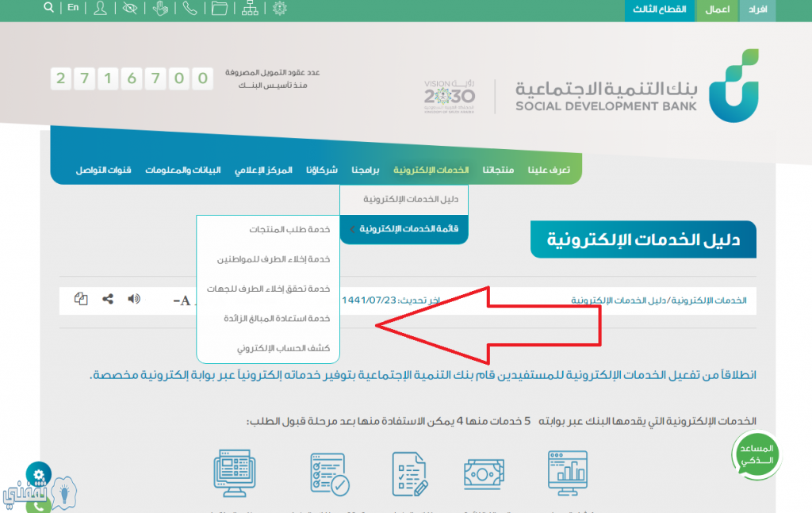Open the المركز الإعلامي menu
Image resolution: width=812 pixels, height=513 pixels.
(263, 170)
